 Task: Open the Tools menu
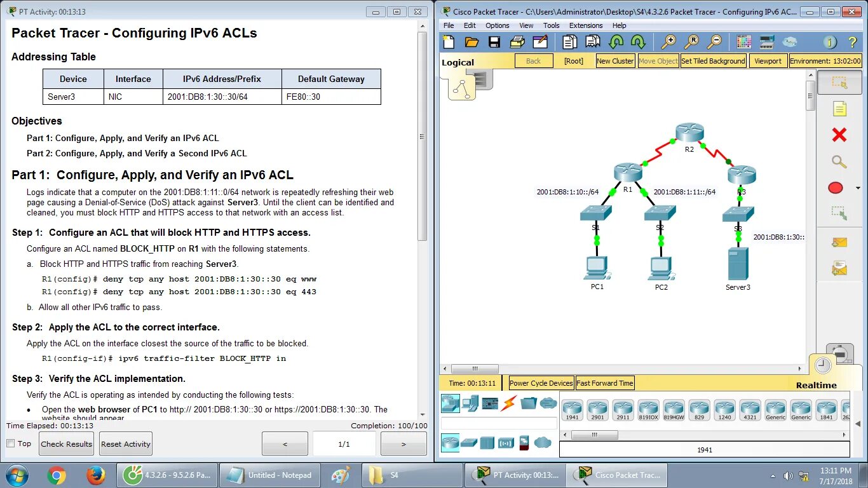pyautogui.click(x=552, y=25)
